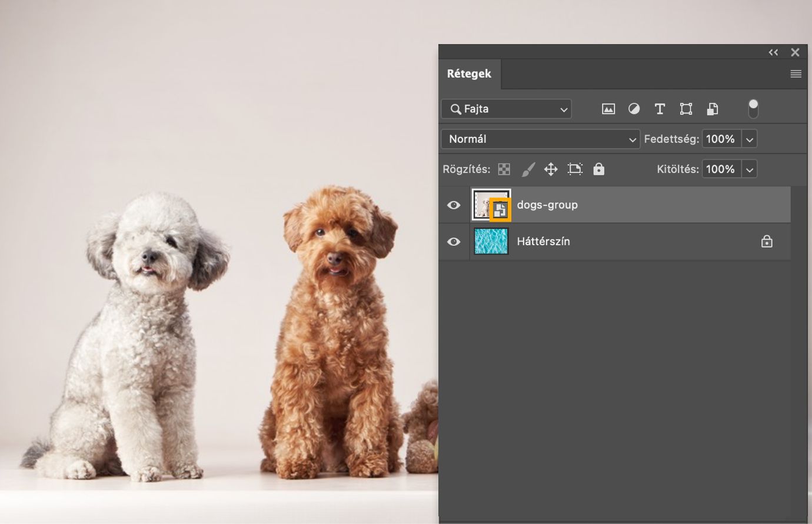Open the Normál blend mode dropdown
The height and width of the screenshot is (524, 812).
coord(540,139)
